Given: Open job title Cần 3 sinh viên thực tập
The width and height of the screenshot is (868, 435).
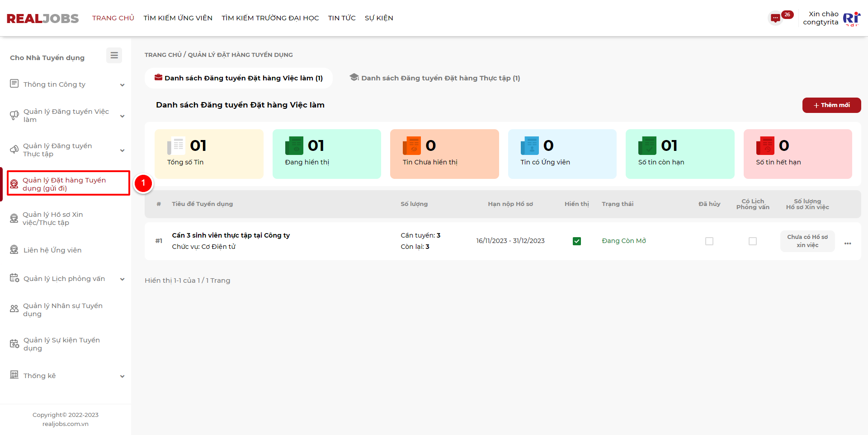Looking at the screenshot, I should (x=231, y=235).
